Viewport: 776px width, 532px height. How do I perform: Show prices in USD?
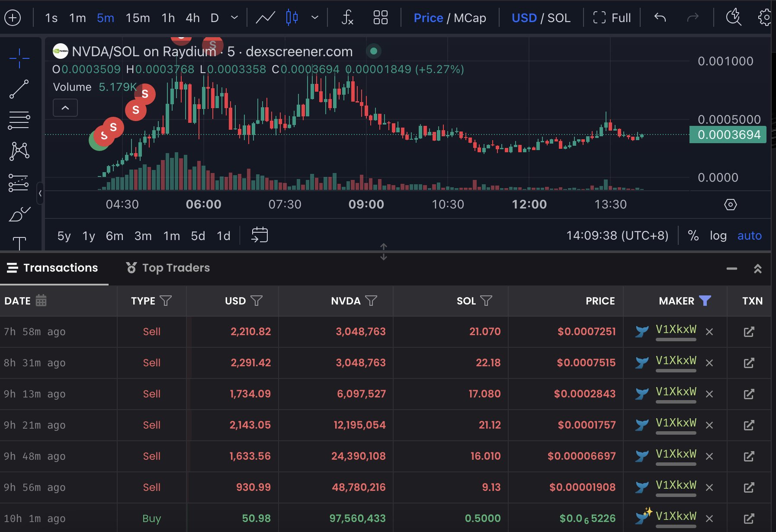(x=524, y=18)
